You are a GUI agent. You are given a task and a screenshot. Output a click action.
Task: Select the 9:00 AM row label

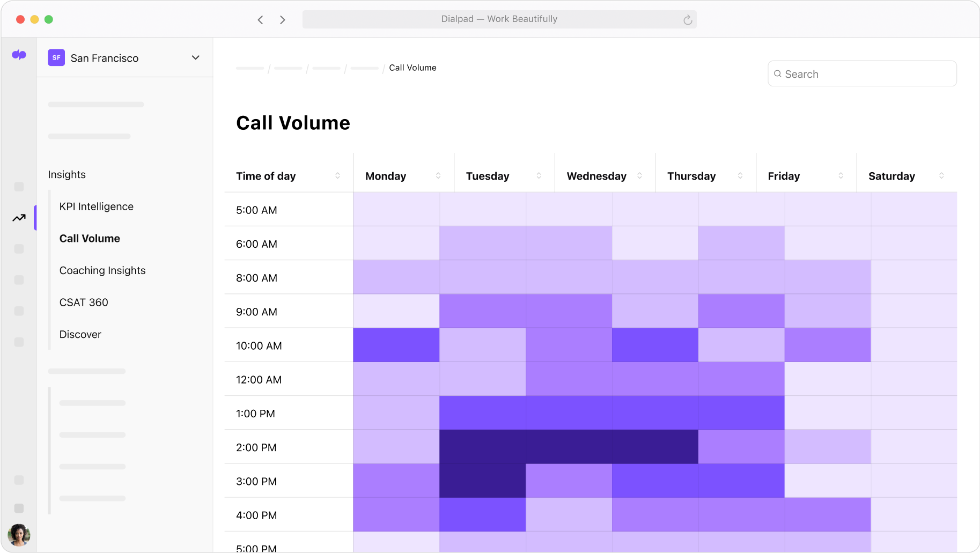pyautogui.click(x=256, y=312)
